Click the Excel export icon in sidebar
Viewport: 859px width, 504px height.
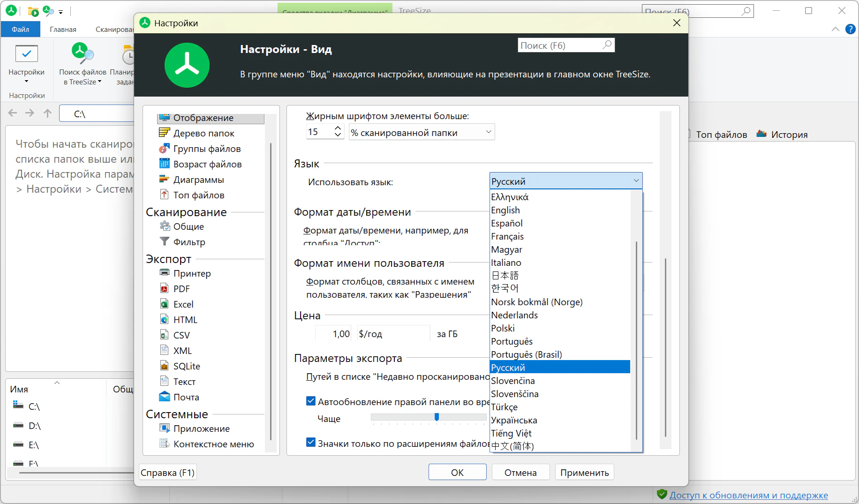(164, 304)
